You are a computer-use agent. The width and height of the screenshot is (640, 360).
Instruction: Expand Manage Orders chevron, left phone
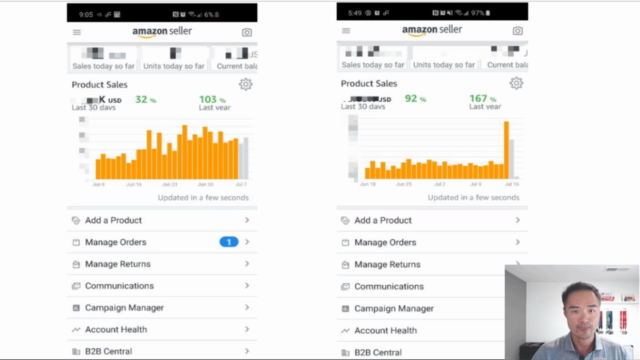click(247, 242)
